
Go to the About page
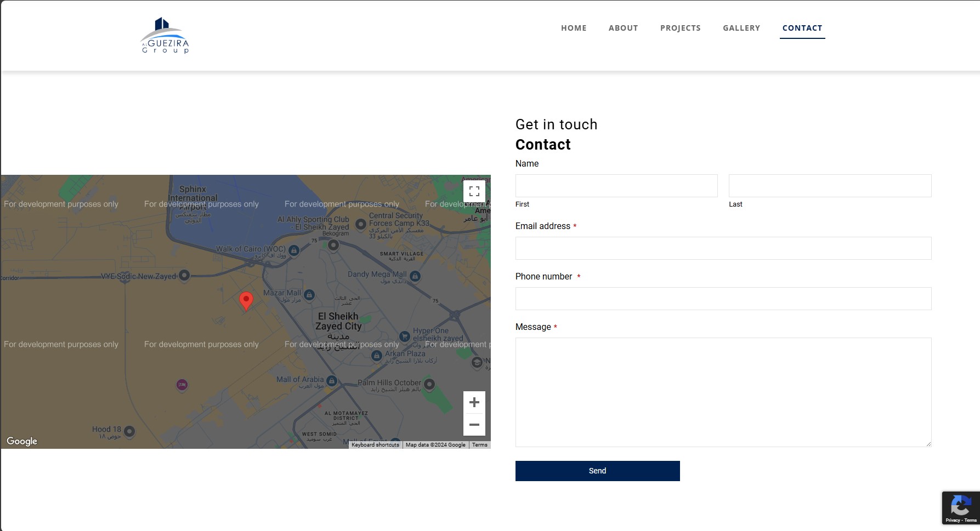coord(623,28)
